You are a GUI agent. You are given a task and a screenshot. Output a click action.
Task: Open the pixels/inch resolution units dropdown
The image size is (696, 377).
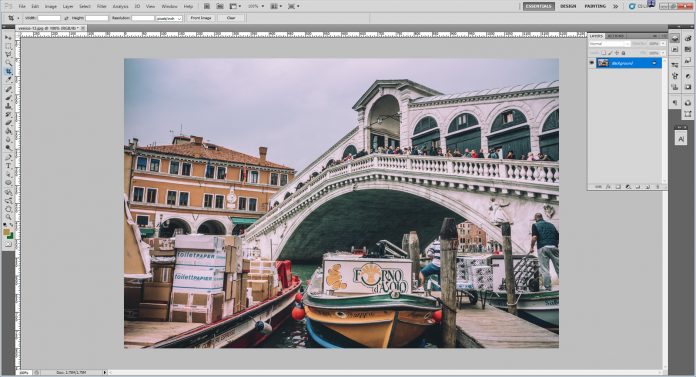pos(169,18)
